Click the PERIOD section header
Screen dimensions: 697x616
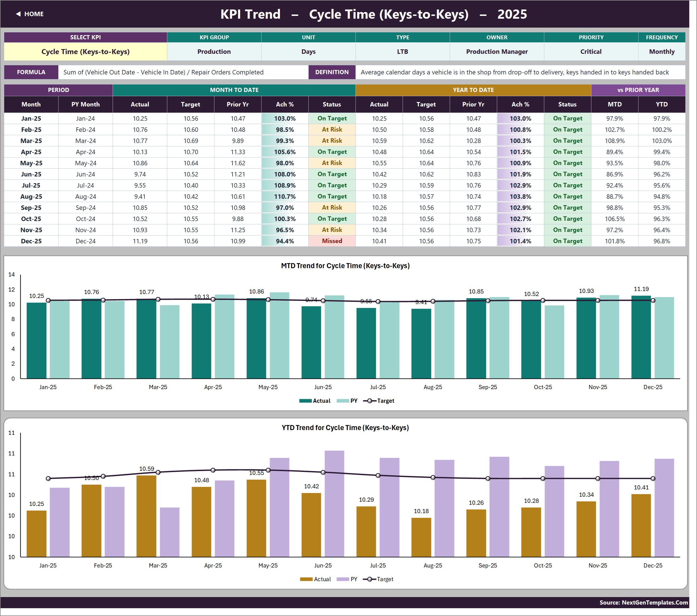click(x=58, y=90)
